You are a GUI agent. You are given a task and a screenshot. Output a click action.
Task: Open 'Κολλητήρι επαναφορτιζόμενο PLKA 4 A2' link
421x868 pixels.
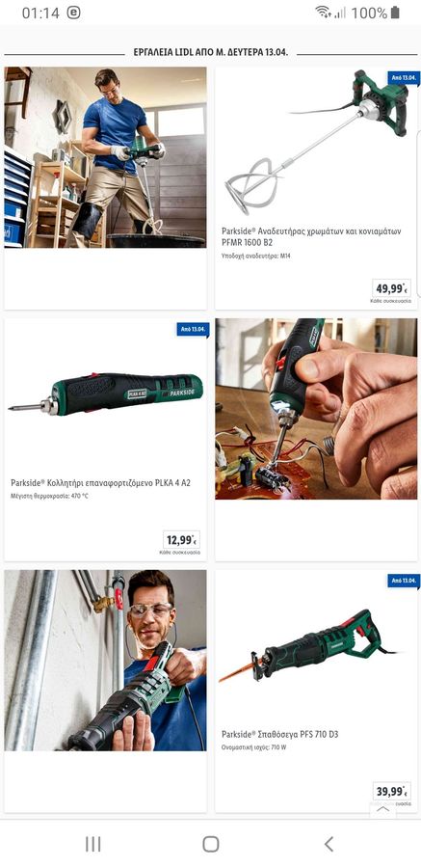click(x=101, y=483)
